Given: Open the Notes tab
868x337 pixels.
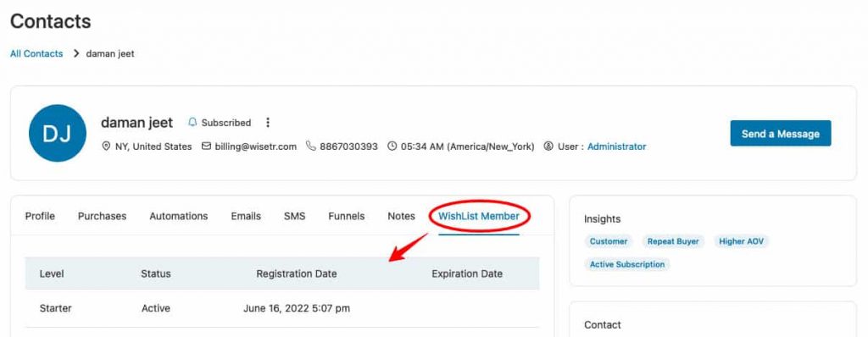Looking at the screenshot, I should pos(401,217).
